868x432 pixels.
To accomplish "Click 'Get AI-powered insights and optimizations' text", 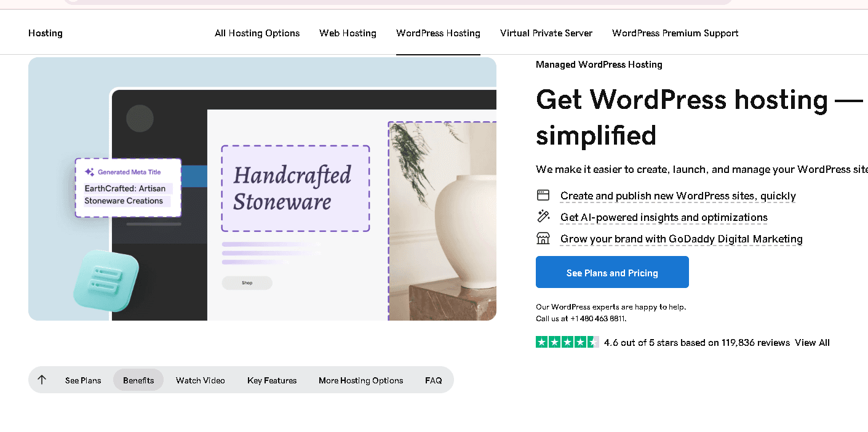I will point(664,217).
